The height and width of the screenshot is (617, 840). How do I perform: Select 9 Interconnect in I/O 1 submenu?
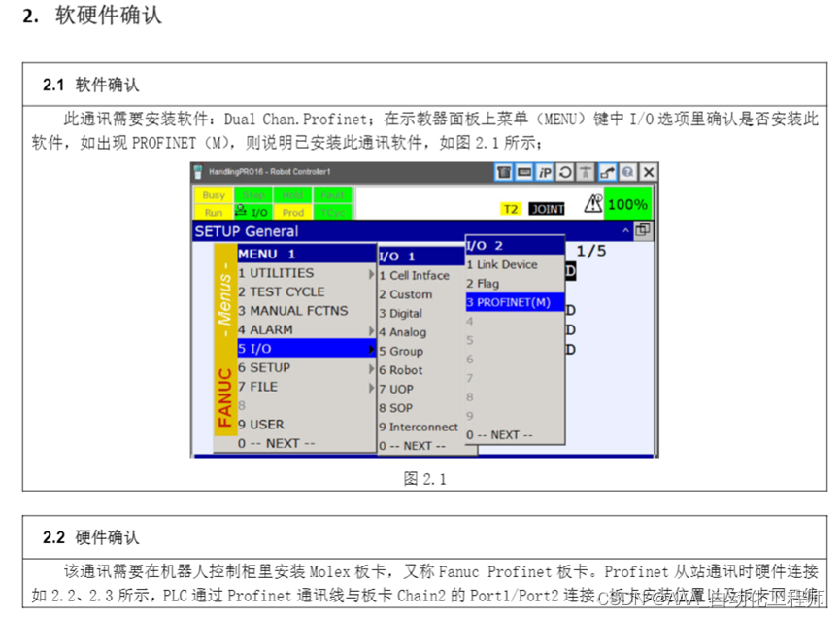[421, 428]
